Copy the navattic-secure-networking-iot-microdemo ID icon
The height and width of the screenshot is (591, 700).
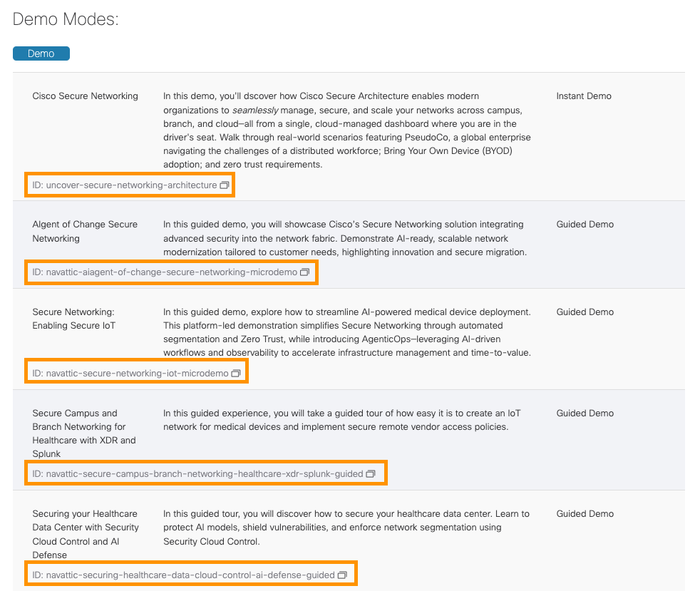click(237, 373)
